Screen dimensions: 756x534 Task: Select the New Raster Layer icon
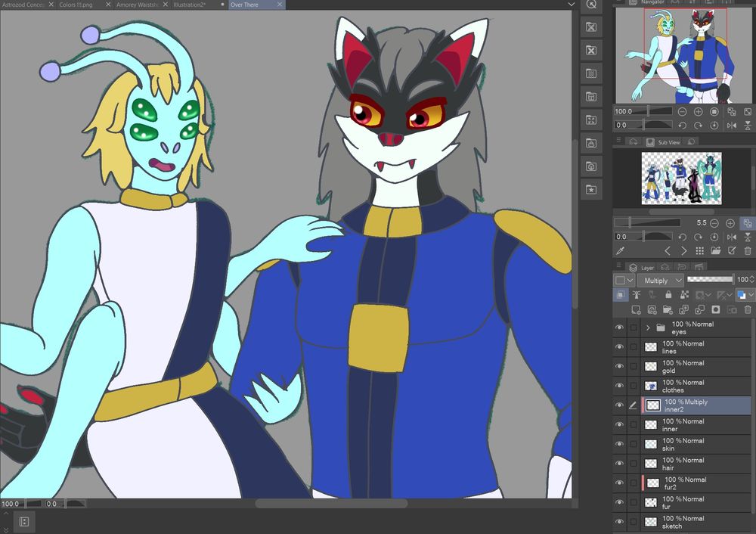pos(635,309)
